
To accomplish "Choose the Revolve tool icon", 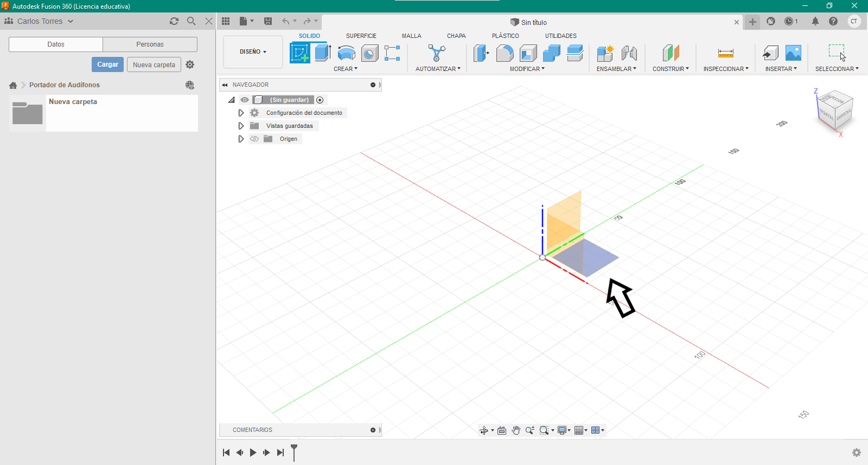I will tap(347, 53).
